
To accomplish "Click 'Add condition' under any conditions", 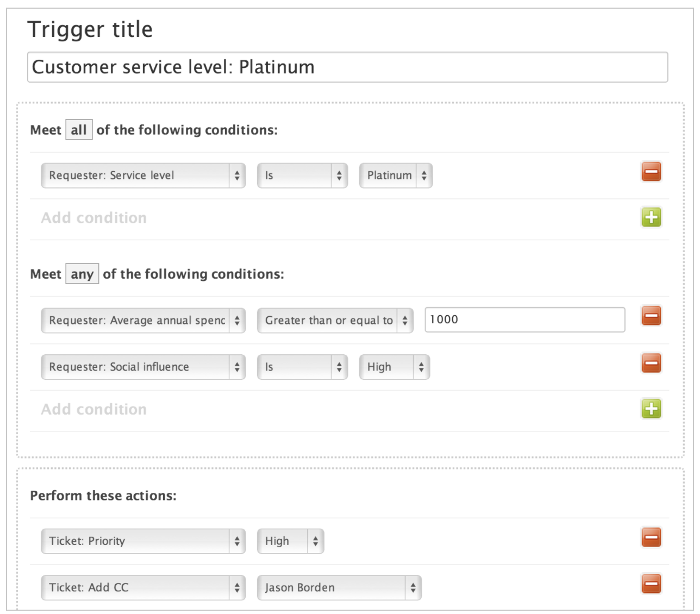I will (x=94, y=409).
